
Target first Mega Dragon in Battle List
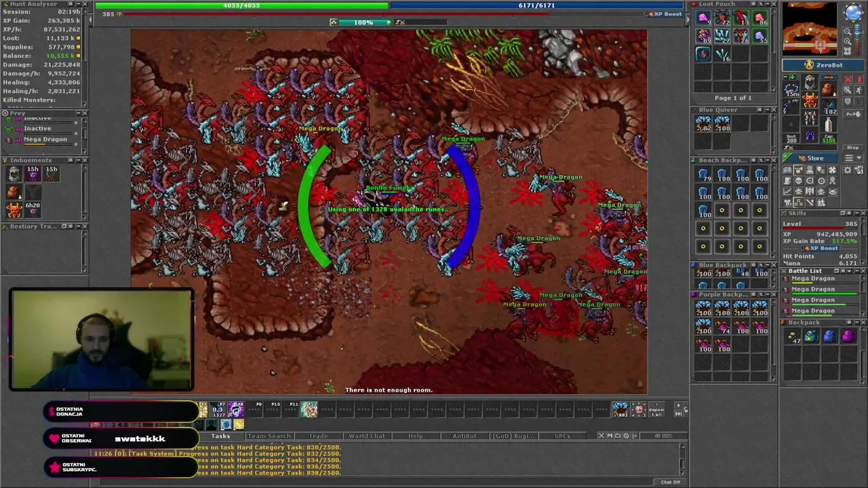click(819, 279)
